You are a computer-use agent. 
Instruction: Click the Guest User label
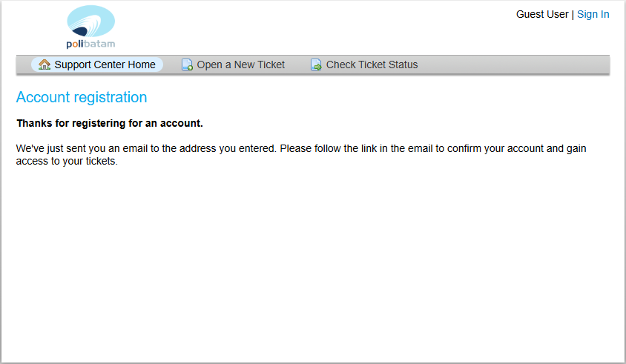coord(542,14)
